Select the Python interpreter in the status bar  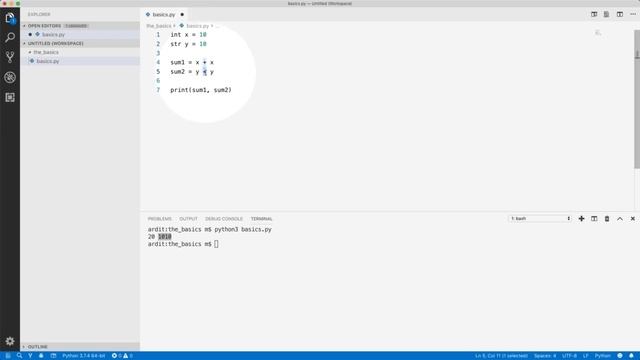84,356
